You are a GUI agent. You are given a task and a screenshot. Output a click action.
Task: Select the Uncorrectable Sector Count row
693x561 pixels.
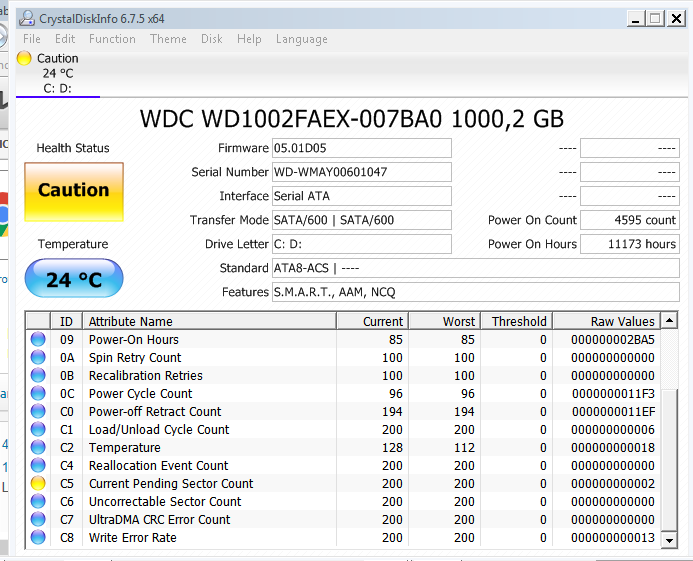(343, 501)
